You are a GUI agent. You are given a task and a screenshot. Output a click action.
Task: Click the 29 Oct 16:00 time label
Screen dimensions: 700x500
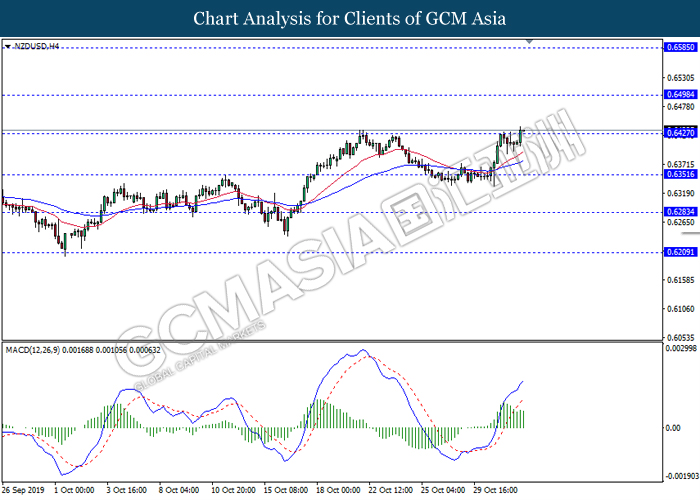tap(496, 490)
